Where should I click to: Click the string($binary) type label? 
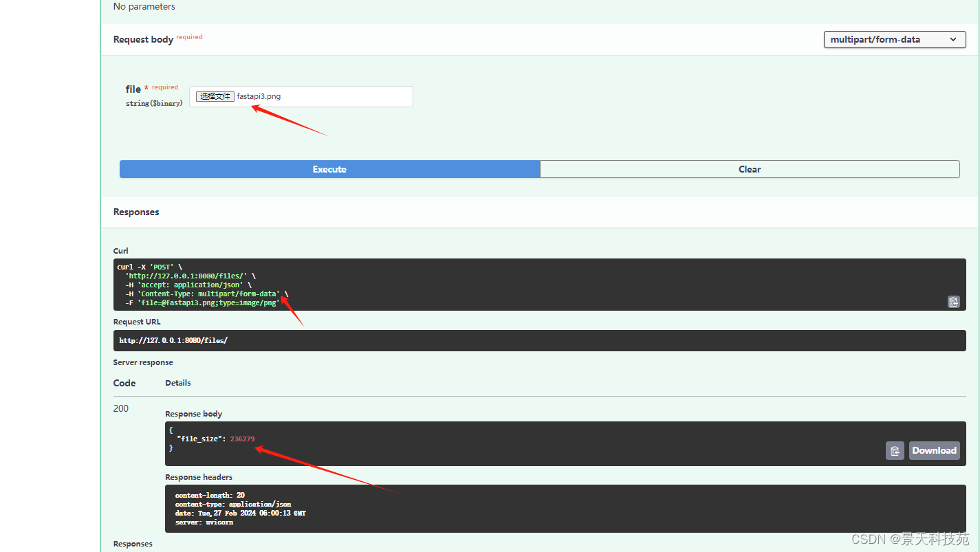coord(154,104)
